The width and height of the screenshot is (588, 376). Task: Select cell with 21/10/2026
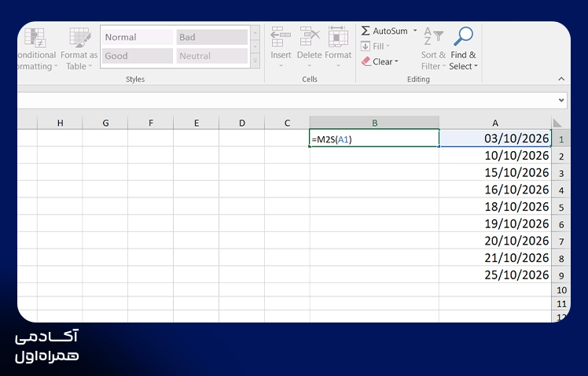pyautogui.click(x=495, y=258)
